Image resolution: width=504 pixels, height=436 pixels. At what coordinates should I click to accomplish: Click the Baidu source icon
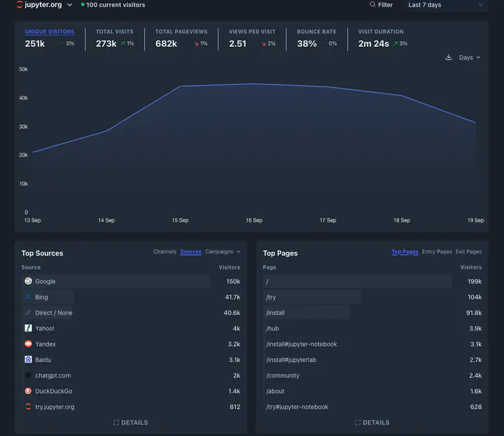pyautogui.click(x=28, y=360)
